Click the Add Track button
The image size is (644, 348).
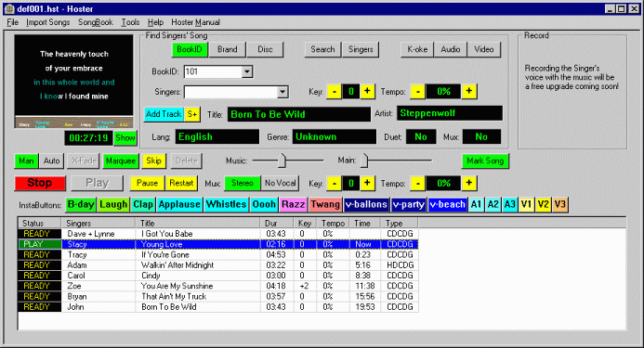point(164,114)
